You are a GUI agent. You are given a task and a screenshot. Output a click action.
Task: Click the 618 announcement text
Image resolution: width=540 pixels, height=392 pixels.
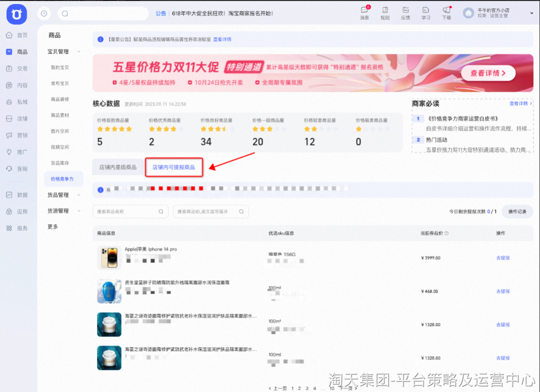222,14
